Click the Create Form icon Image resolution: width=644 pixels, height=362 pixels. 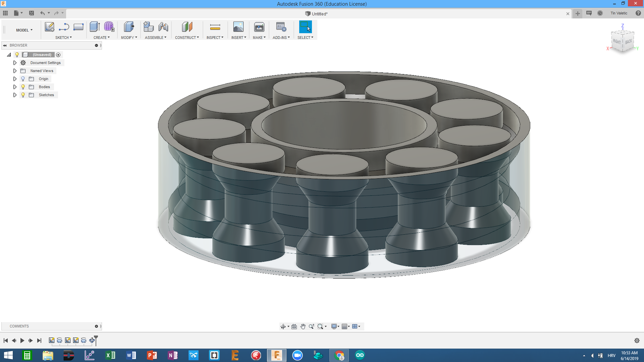click(x=109, y=27)
